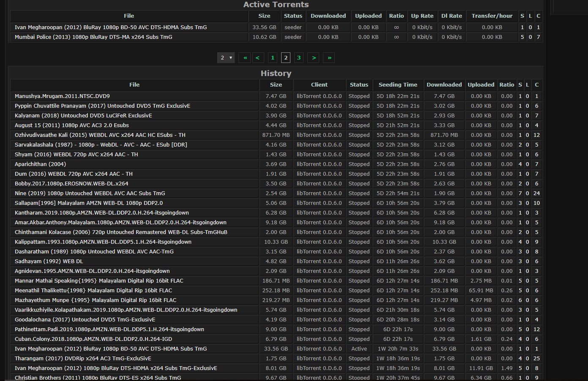The height and width of the screenshot is (381, 588).
Task: Open Manushya.Mrugam.2011.NTSC.DVD9 history entry
Action: (62, 96)
